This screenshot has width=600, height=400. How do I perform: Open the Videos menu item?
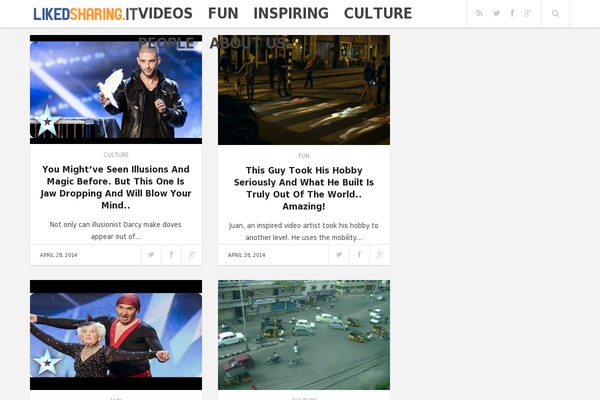tap(165, 13)
